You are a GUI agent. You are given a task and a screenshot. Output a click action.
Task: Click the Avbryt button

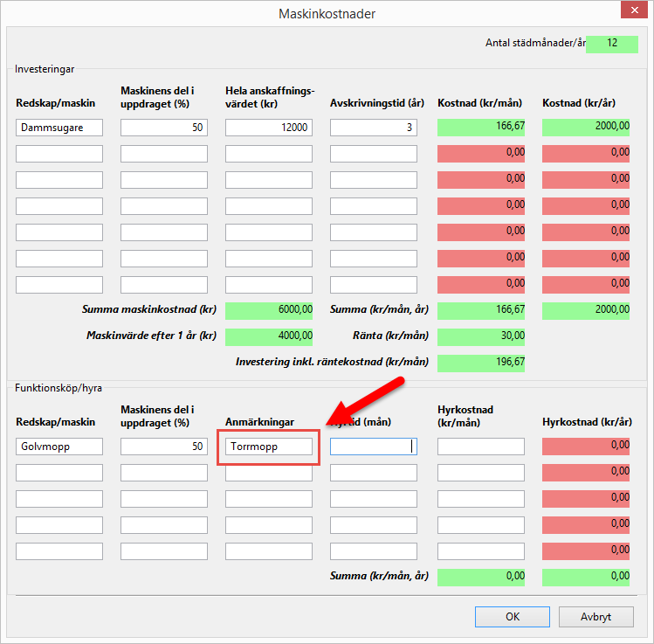click(595, 616)
